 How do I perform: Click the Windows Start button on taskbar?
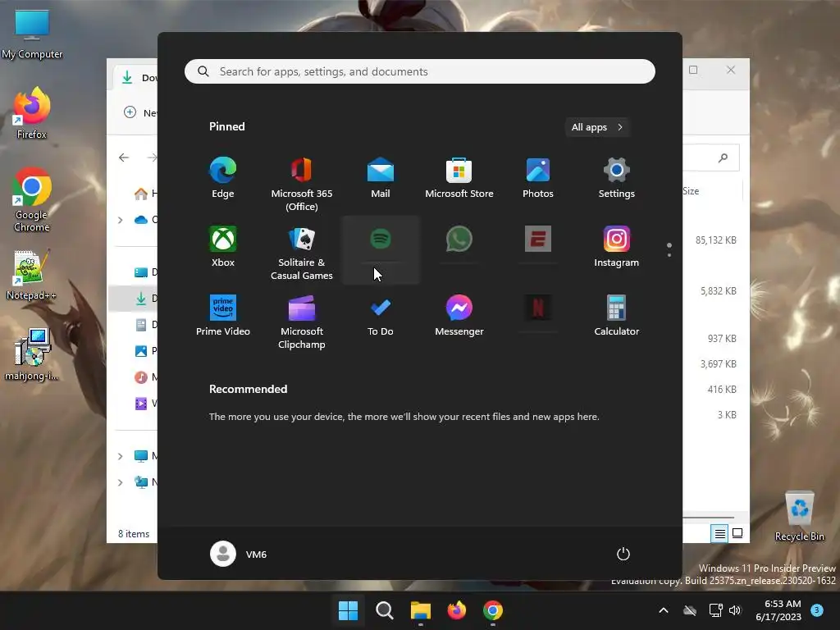[348, 610]
